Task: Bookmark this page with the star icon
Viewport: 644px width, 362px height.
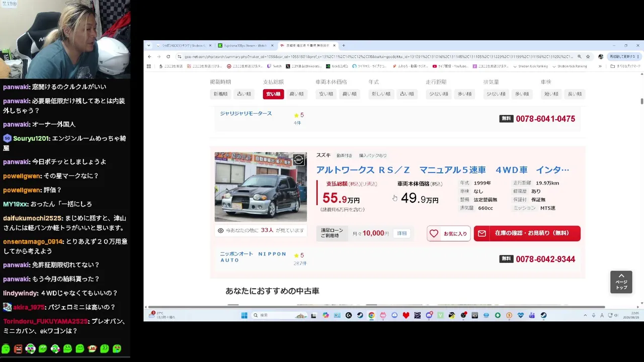Action: (588, 57)
